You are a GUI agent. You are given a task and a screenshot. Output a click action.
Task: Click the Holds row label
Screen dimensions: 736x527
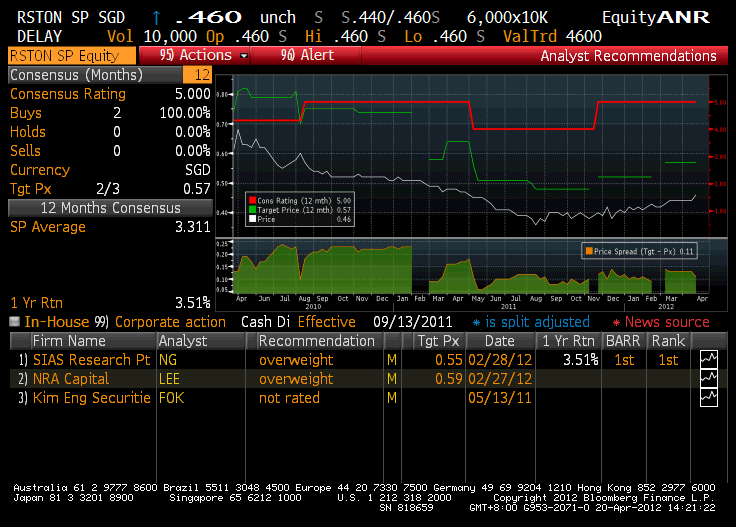click(28, 132)
